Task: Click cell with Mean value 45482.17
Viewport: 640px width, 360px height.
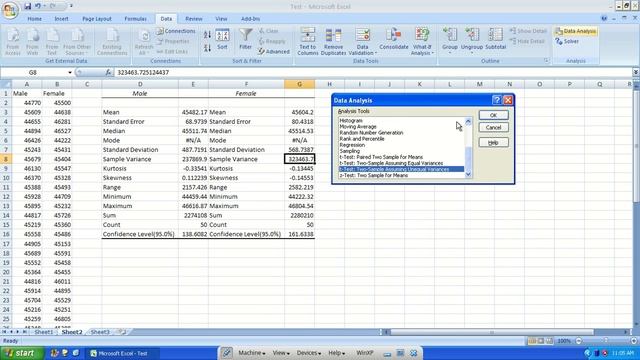Action: click(x=193, y=112)
